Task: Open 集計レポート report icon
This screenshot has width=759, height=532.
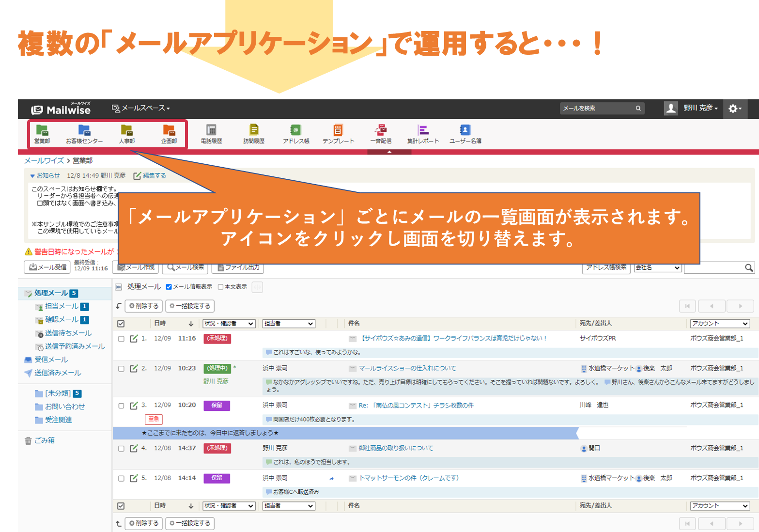Action: tap(423, 134)
